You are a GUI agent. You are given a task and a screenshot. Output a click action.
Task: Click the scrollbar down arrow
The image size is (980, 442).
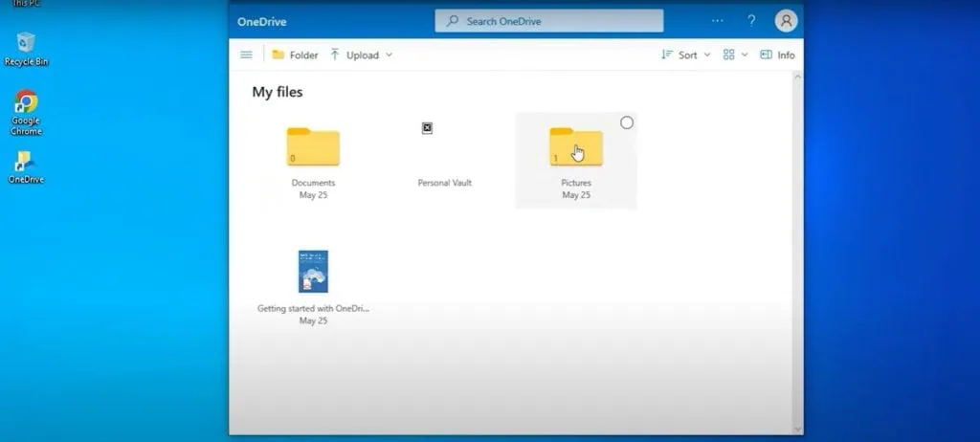797,429
